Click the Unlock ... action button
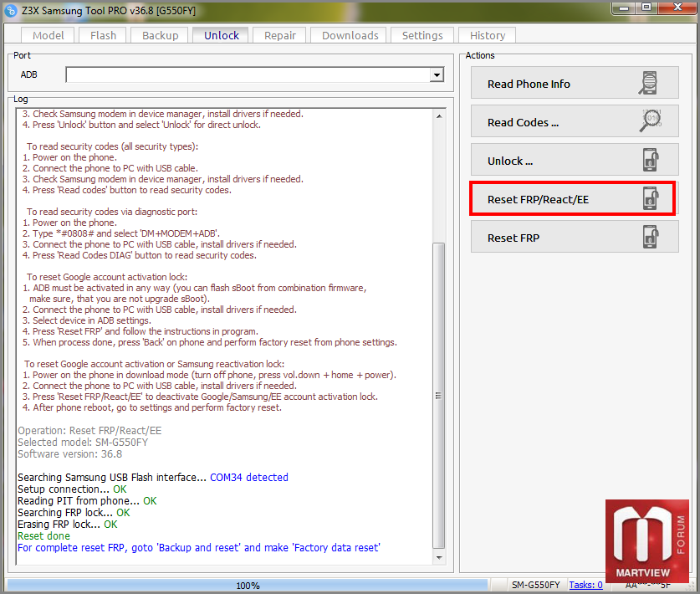This screenshot has width=700, height=594. (575, 160)
